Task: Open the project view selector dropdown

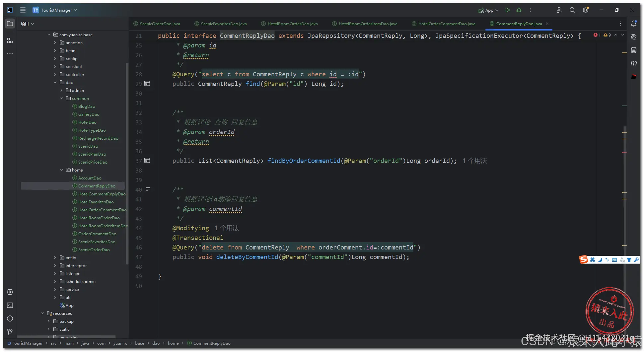Action: coord(27,24)
